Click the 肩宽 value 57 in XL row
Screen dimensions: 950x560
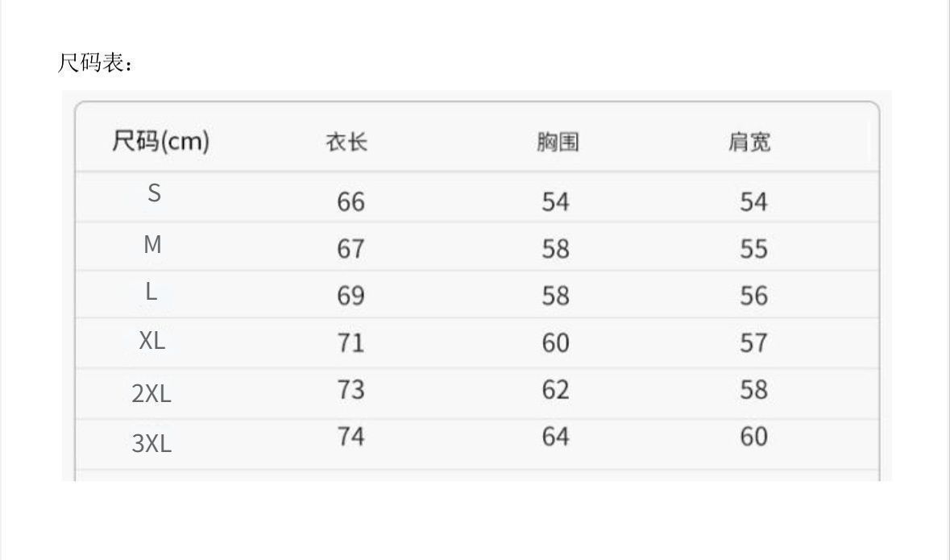[753, 343]
